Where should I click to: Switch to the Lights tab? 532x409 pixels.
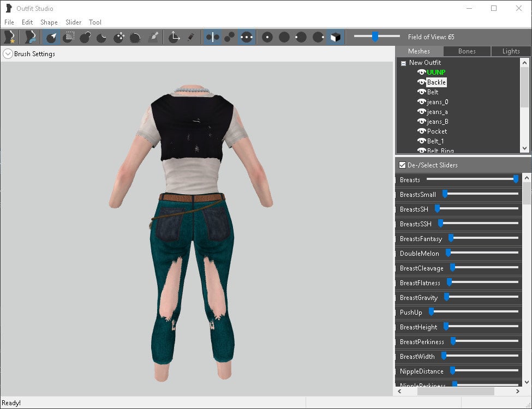pos(511,51)
